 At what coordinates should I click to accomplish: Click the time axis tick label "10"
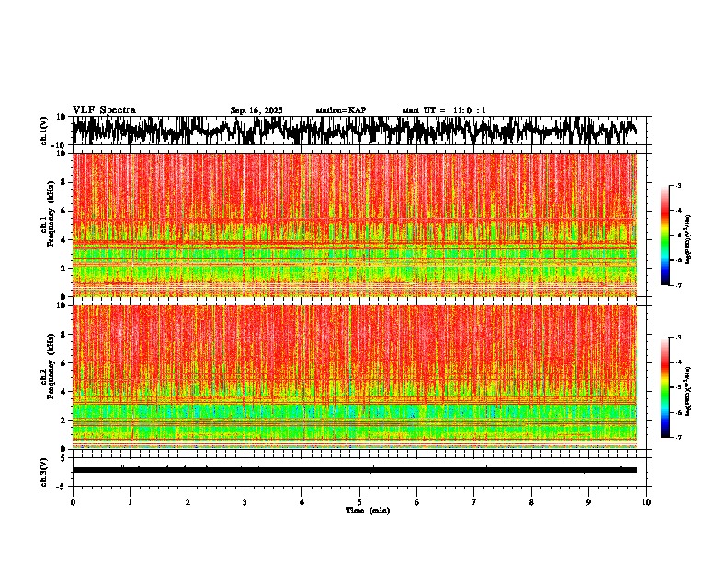tap(646, 502)
